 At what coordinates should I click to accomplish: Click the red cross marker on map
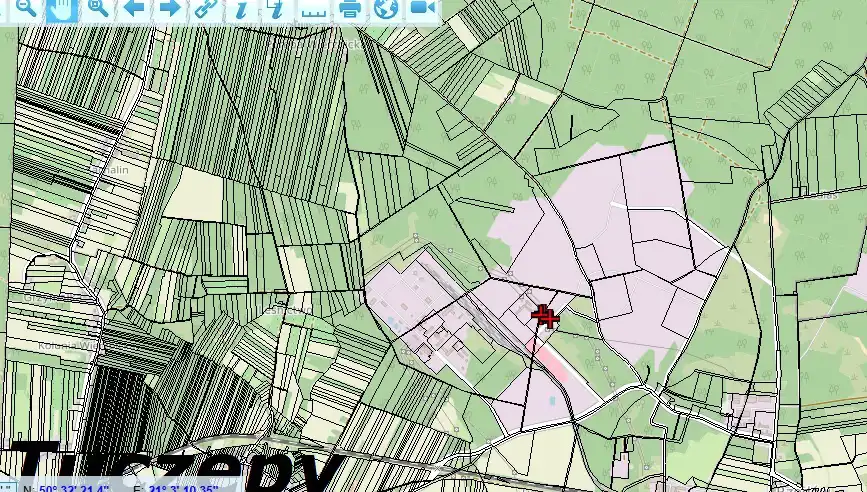pos(545,317)
